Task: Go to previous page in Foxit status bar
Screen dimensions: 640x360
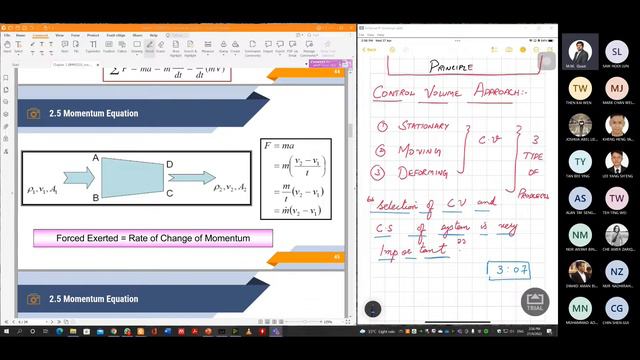Action: click(x=13, y=322)
